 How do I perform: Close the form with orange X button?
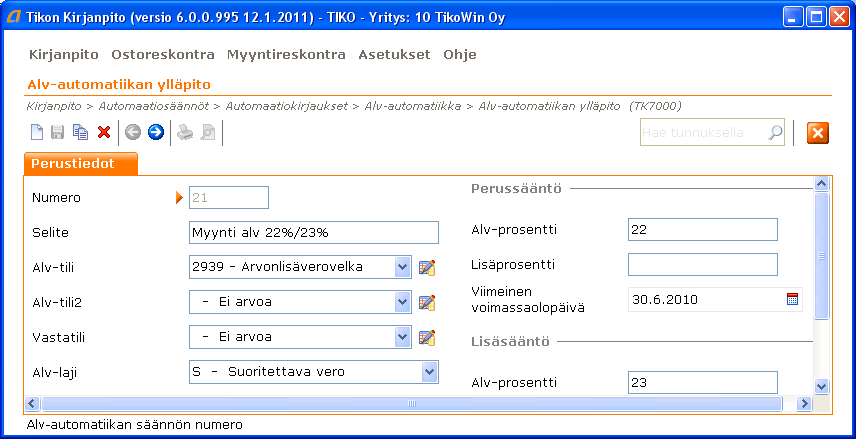click(817, 133)
